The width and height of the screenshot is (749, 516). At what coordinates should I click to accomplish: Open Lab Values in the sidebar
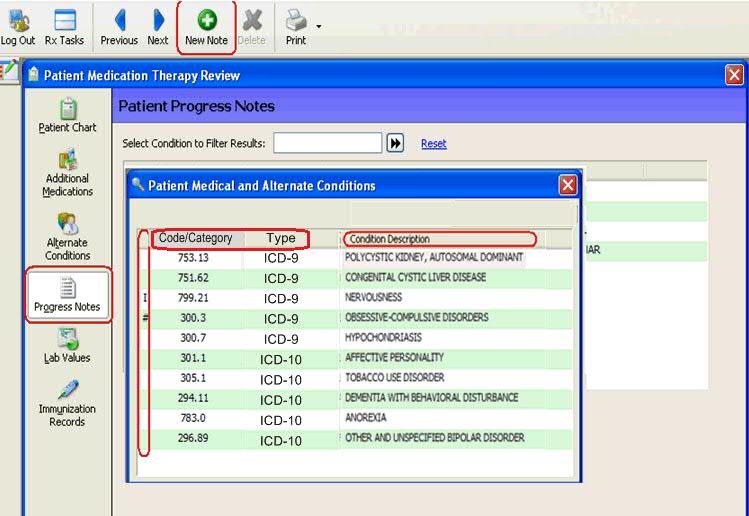click(x=67, y=346)
